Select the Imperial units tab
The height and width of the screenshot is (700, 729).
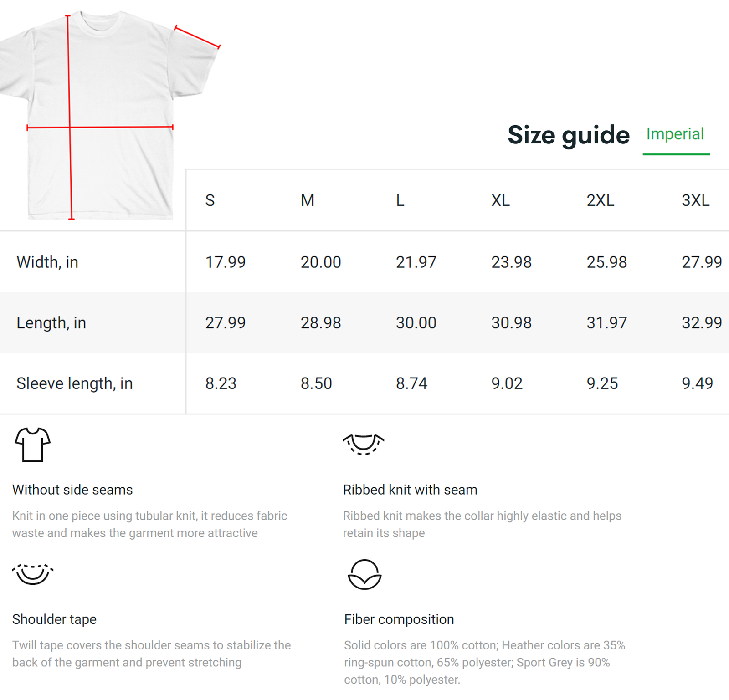coord(675,134)
